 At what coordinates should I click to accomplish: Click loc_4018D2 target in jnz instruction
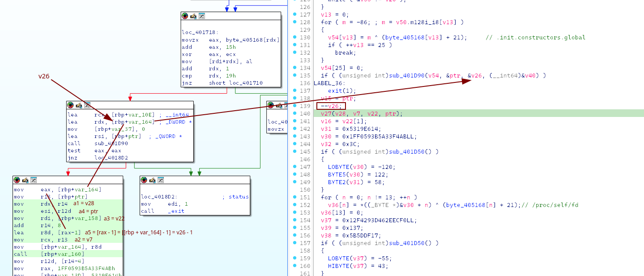112,158
